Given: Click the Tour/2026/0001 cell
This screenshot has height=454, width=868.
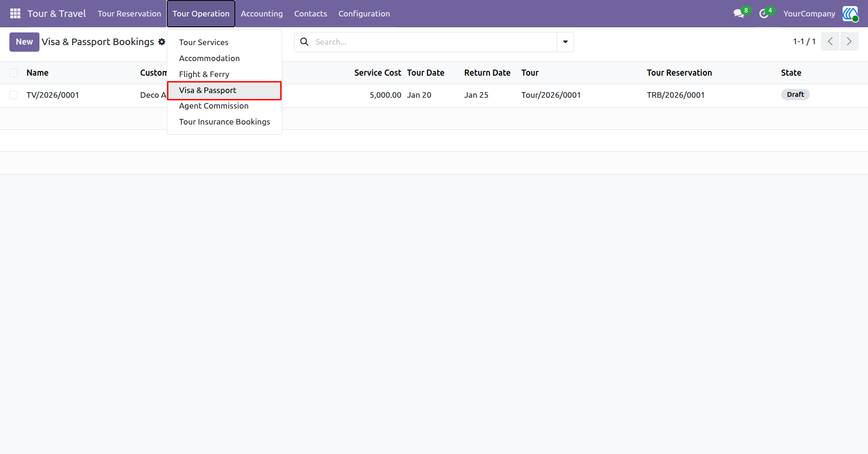Looking at the screenshot, I should coord(551,95).
